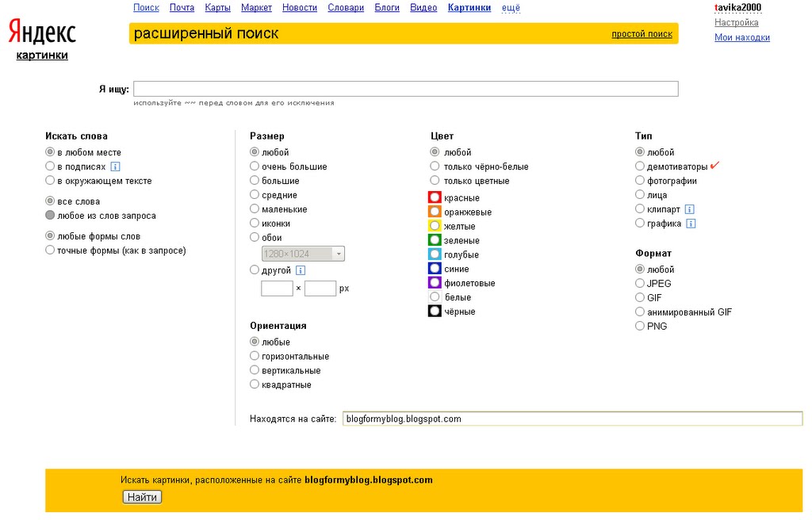Select 'средние' size radio
Screen dimensions: 812x520
tap(255, 195)
